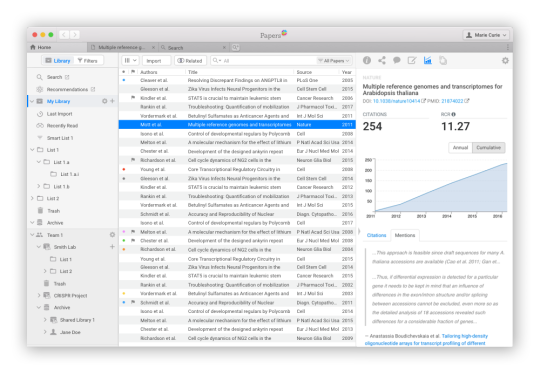Switch chart to Annual view
540x374 pixels.
(x=460, y=148)
